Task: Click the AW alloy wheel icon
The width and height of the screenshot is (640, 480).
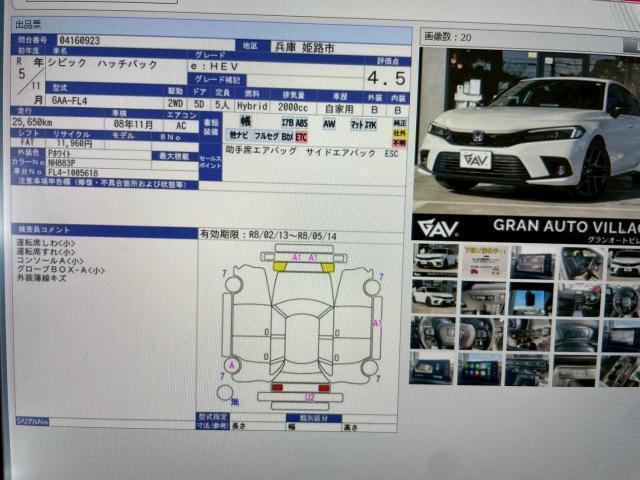Action: point(329,123)
